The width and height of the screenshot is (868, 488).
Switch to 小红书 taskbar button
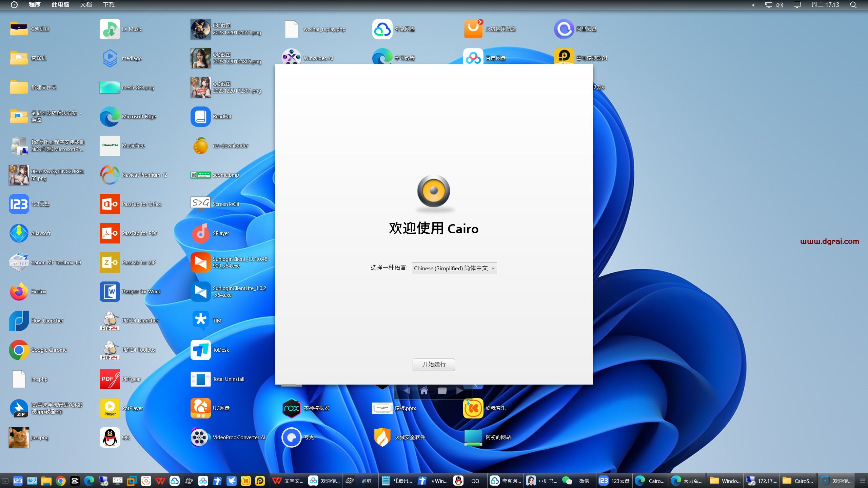[x=541, y=481]
